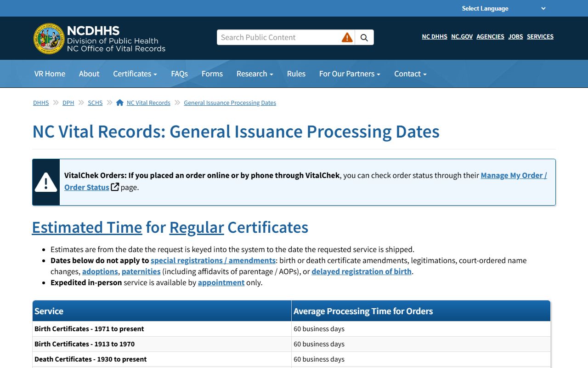Select Birth Certificates - 1913 to 1970 row
Image resolution: width=588 pixels, height=368 pixels.
291,344
